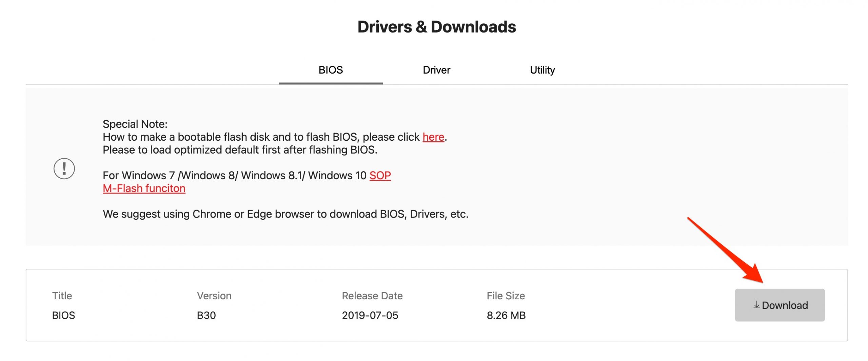Click the Chrome or Edge browser suggestion text
Image resolution: width=868 pixels, height=361 pixels.
click(285, 214)
